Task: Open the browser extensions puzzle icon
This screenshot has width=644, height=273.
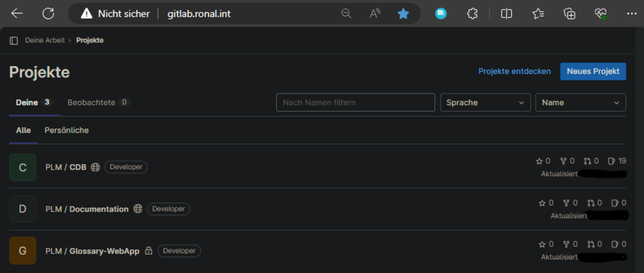Action: point(472,14)
